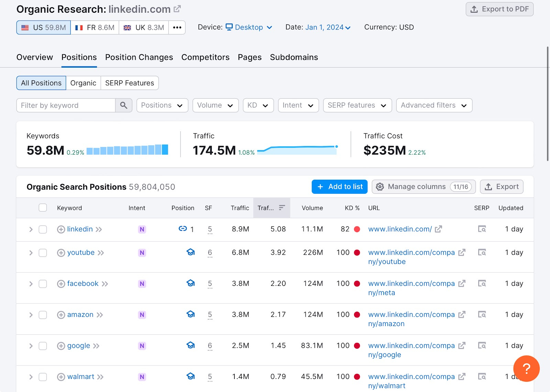This screenshot has height=392, width=550.
Task: Select the FR 8.6M database
Action: pyautogui.click(x=95, y=27)
